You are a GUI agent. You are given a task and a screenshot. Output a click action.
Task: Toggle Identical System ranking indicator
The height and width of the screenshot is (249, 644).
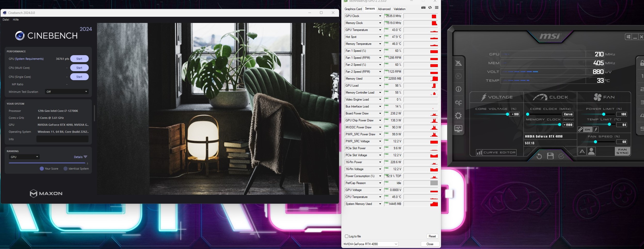pyautogui.click(x=65, y=169)
